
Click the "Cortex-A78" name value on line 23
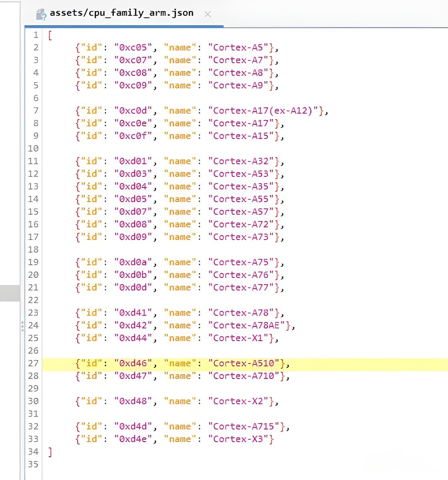point(241,313)
